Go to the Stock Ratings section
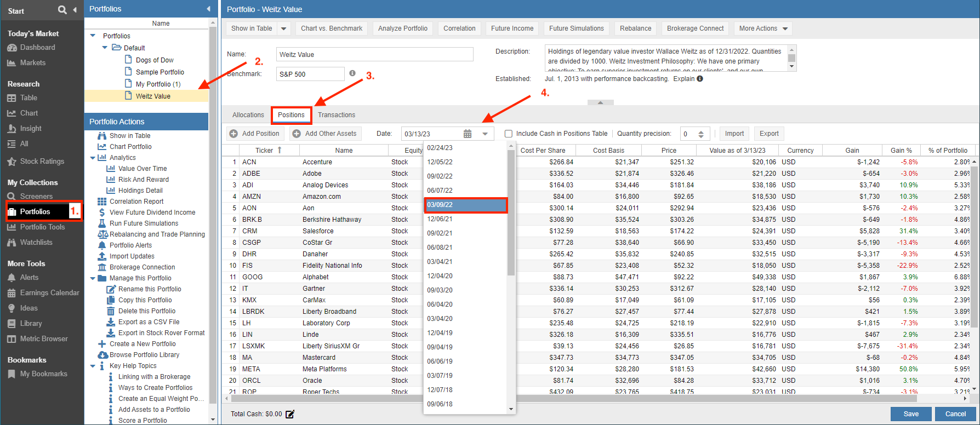The width and height of the screenshot is (980, 425). point(42,162)
